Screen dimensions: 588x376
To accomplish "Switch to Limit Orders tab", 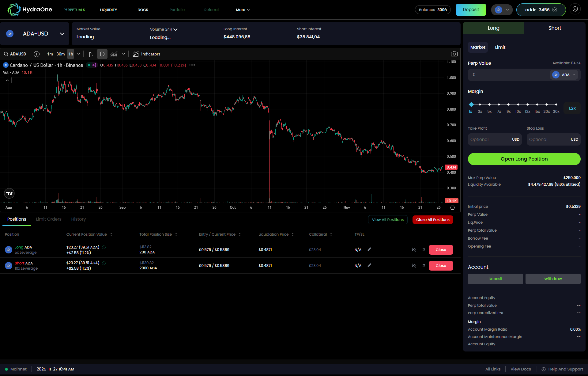I will (x=48, y=219).
